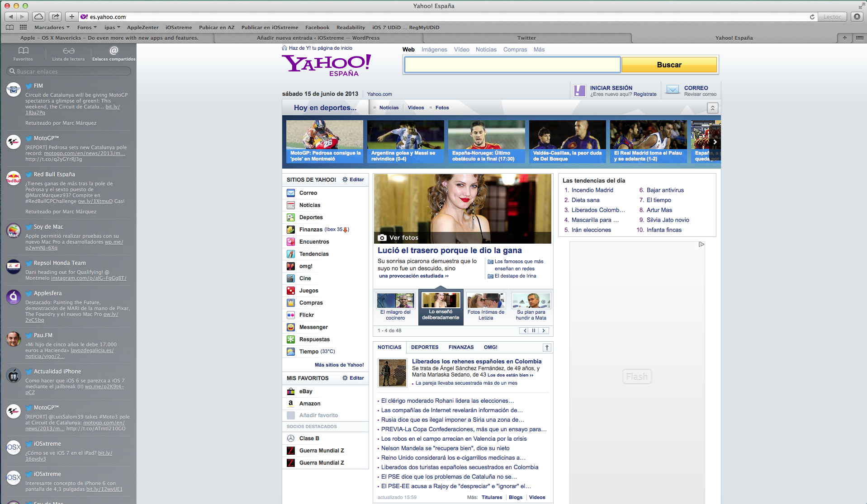Open the Más search categories menu

pyautogui.click(x=539, y=50)
